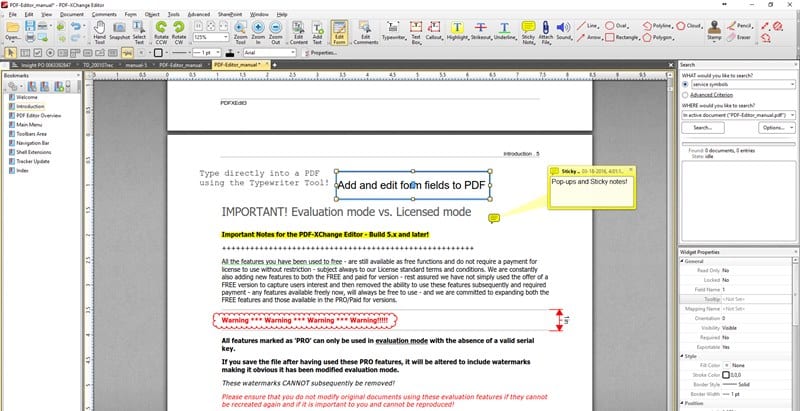Image resolution: width=800 pixels, height=411 pixels.
Task: Open the Toolbars Area bookmark
Action: [31, 134]
